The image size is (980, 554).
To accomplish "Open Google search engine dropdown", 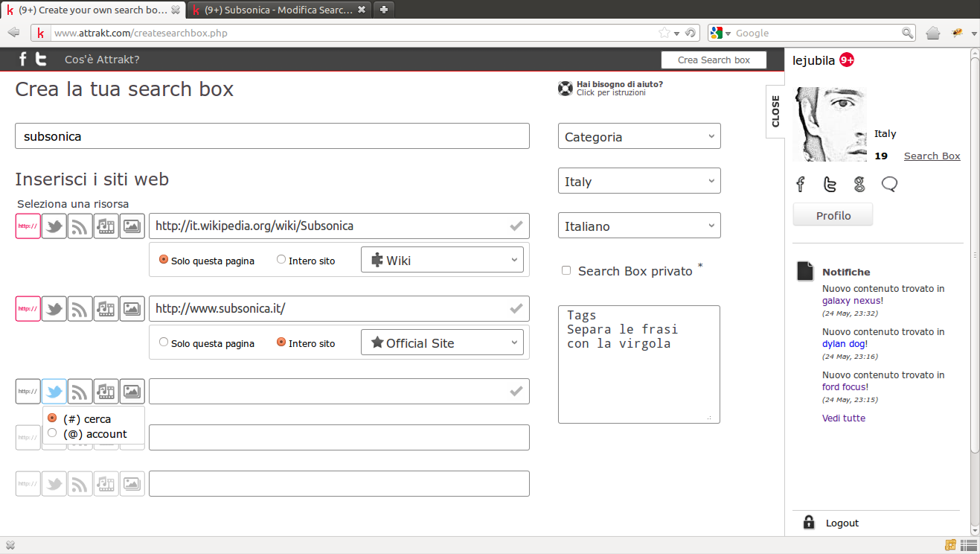I will (x=720, y=33).
